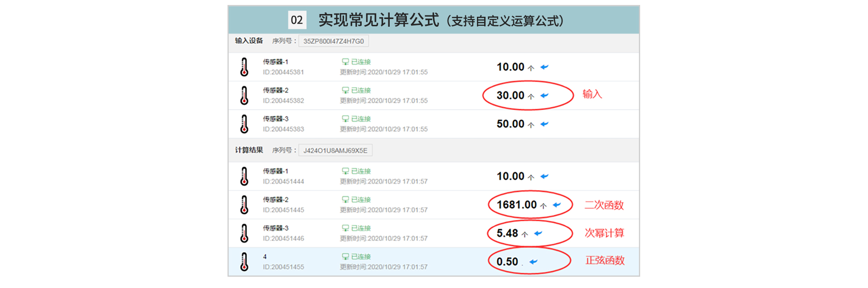
Task: Click thermometer icon for sensor ID 200445381
Action: coord(244,67)
